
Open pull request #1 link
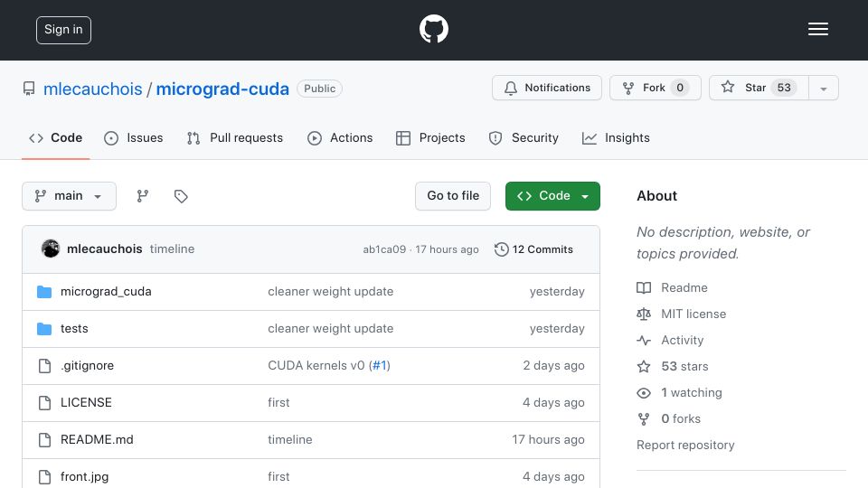click(x=379, y=366)
